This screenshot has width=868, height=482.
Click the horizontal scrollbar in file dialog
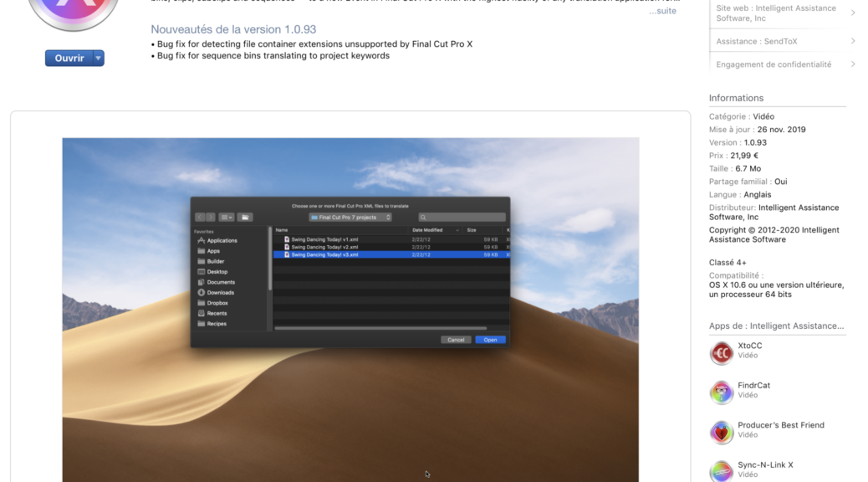[x=380, y=329]
